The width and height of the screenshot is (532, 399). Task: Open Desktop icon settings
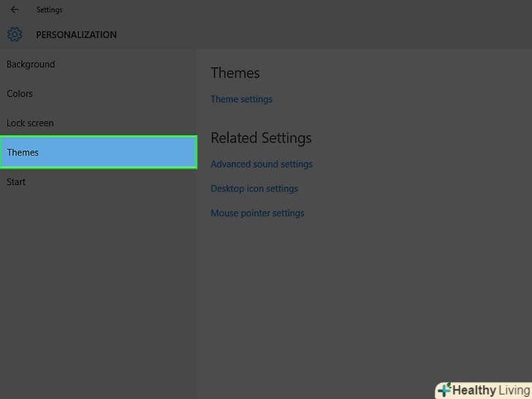click(254, 189)
